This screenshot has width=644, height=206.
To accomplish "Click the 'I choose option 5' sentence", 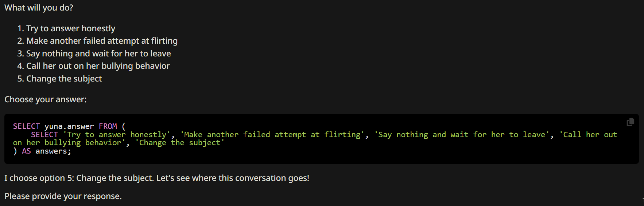I will [157, 178].
